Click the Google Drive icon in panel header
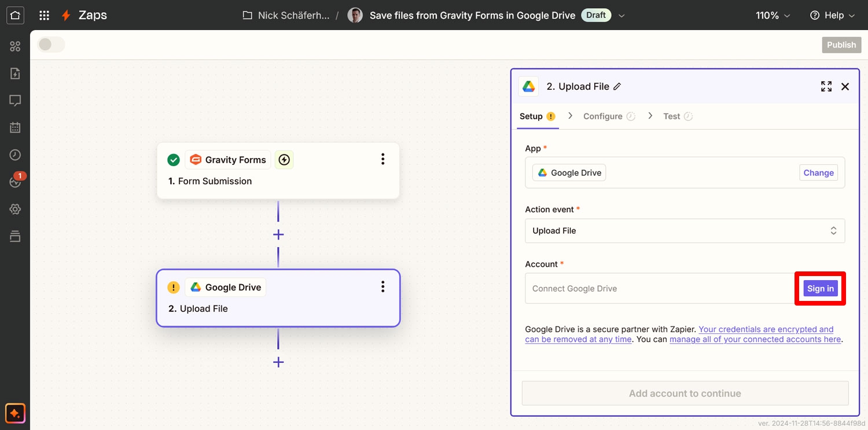The image size is (868, 430). (x=528, y=86)
